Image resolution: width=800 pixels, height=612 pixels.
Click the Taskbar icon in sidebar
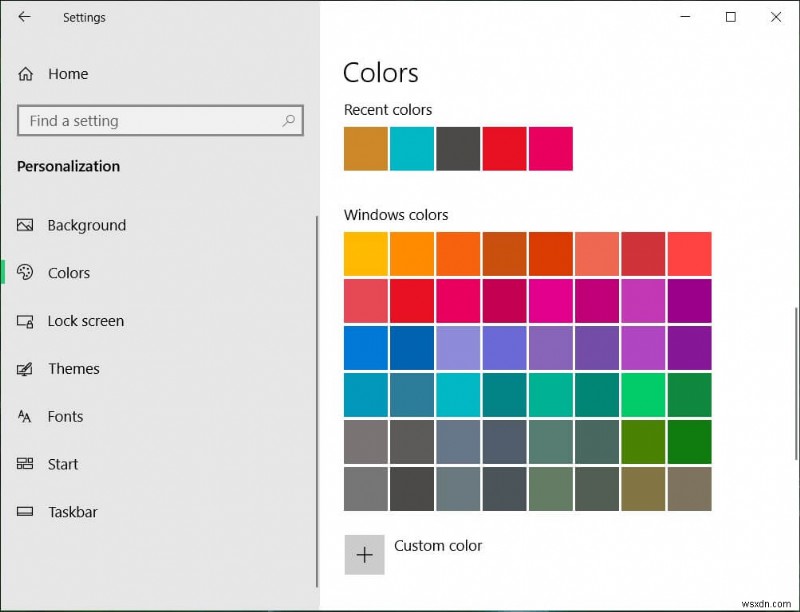tap(24, 512)
